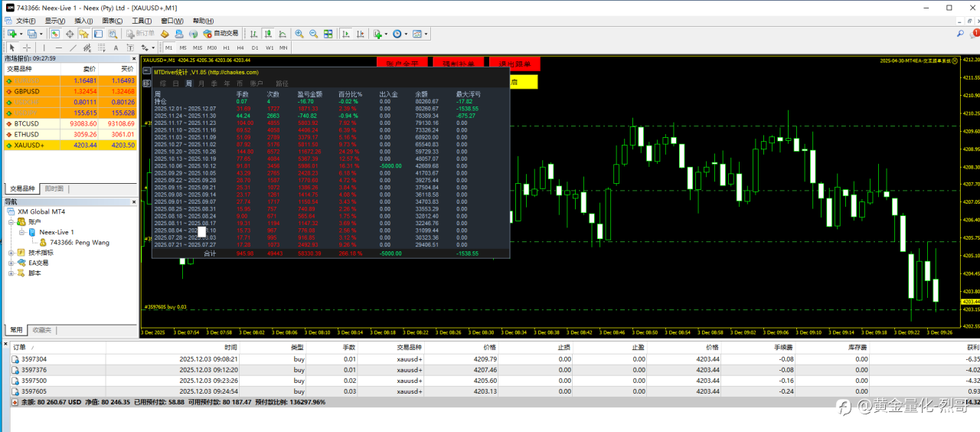Open the periodicity clock dropdown
The width and height of the screenshot is (980, 432).
407,34
